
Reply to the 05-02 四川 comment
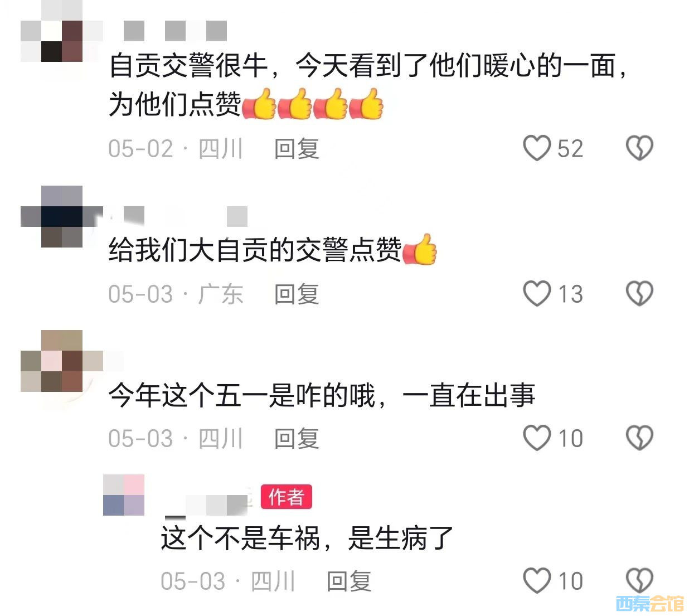[x=297, y=149]
